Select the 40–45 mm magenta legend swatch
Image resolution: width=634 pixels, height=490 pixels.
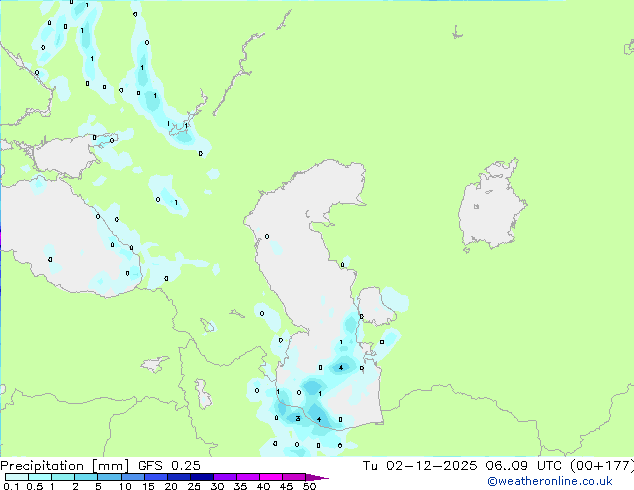271,477
